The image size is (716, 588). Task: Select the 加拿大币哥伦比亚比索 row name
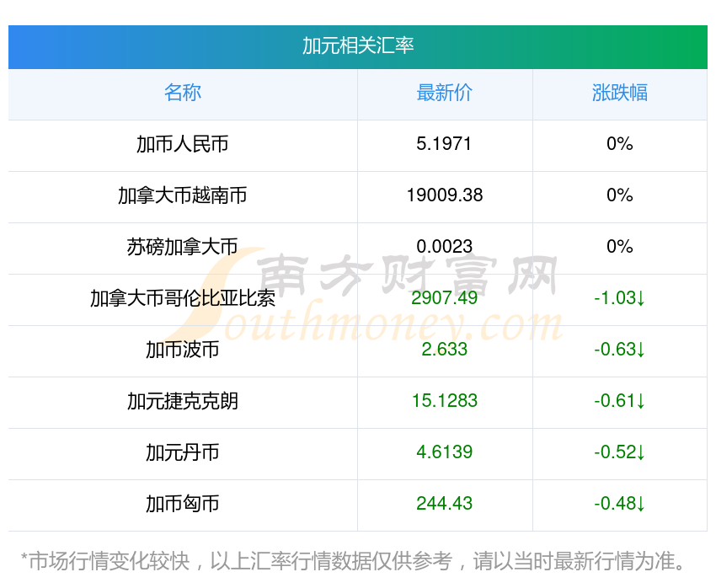point(183,298)
